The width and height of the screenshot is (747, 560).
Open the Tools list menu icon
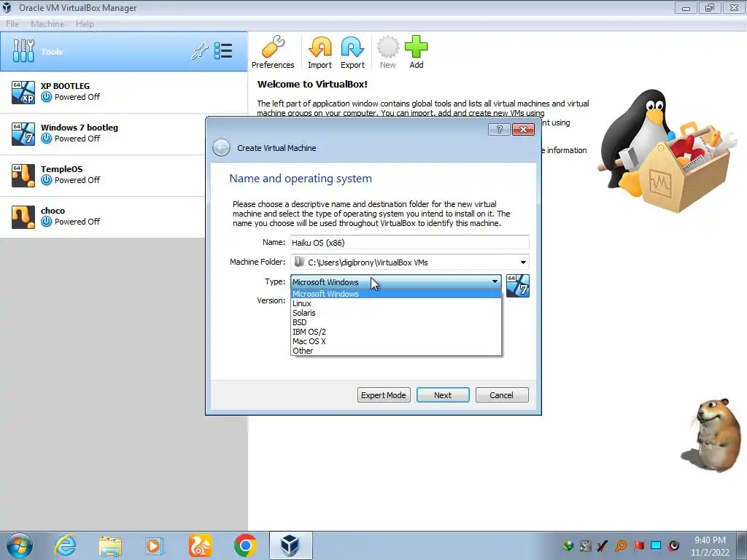(x=223, y=51)
